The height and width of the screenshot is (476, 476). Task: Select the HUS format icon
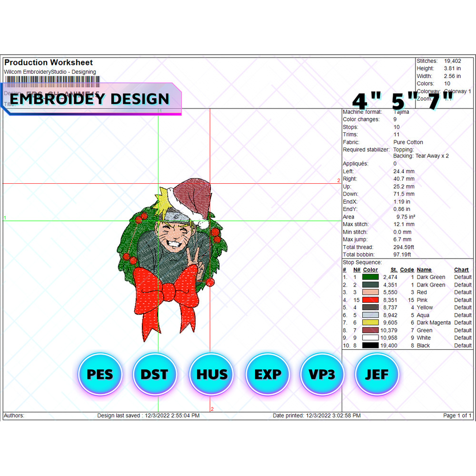click(211, 375)
